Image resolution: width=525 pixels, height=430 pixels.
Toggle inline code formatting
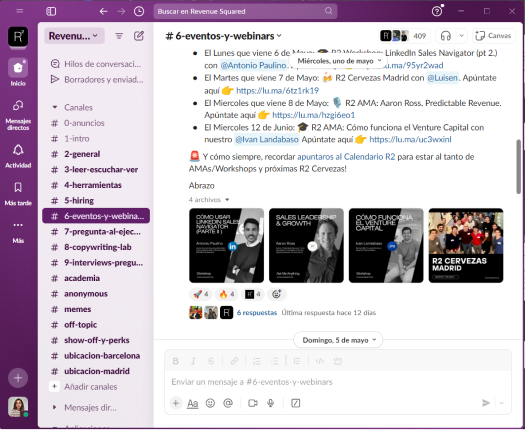320,361
